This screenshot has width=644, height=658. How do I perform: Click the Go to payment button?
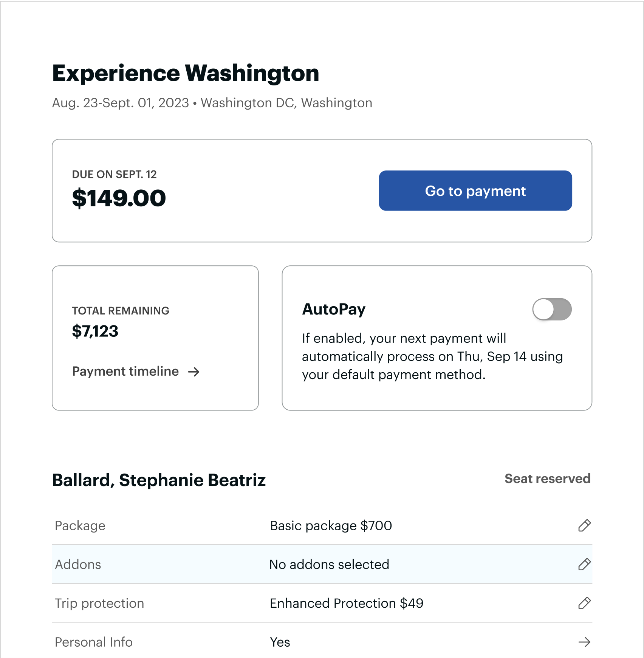[475, 191]
